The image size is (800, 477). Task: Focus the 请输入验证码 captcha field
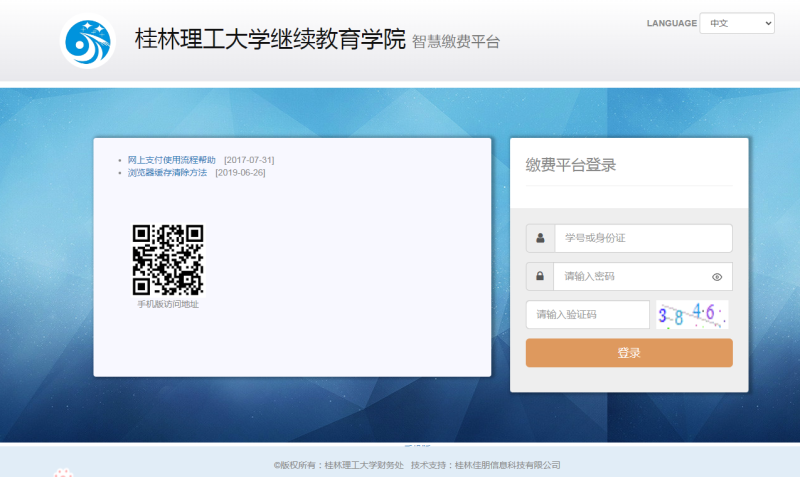pyautogui.click(x=588, y=315)
